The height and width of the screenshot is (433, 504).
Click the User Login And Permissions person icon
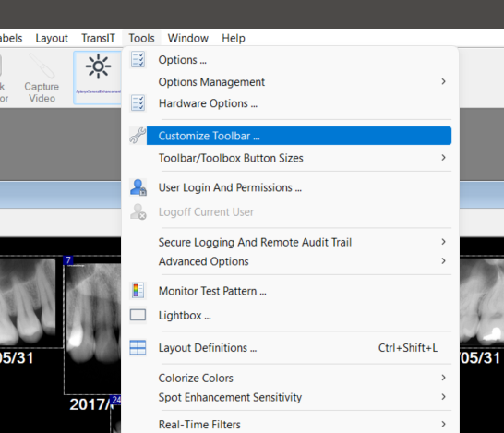tap(138, 187)
